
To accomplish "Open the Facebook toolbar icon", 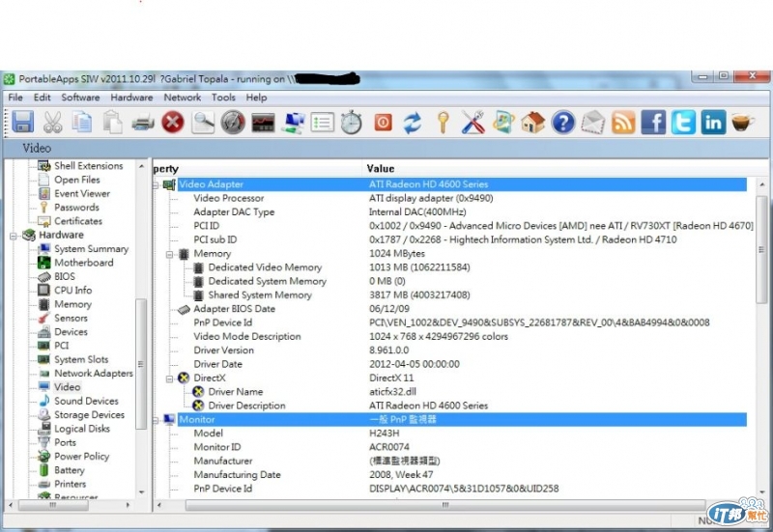I will pyautogui.click(x=653, y=122).
